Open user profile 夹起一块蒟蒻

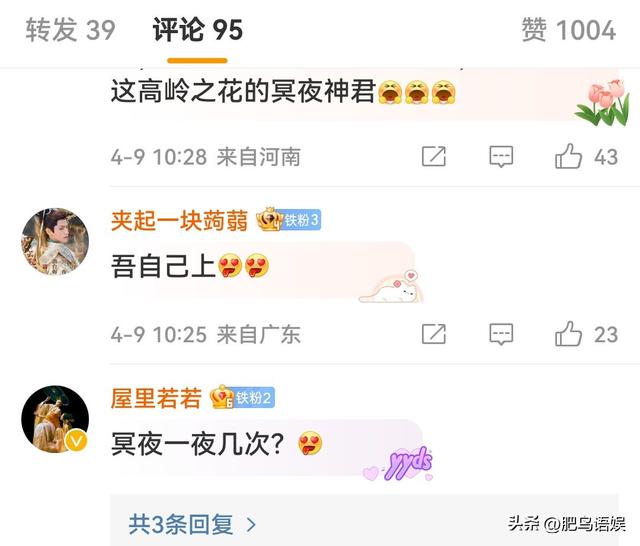click(x=179, y=220)
